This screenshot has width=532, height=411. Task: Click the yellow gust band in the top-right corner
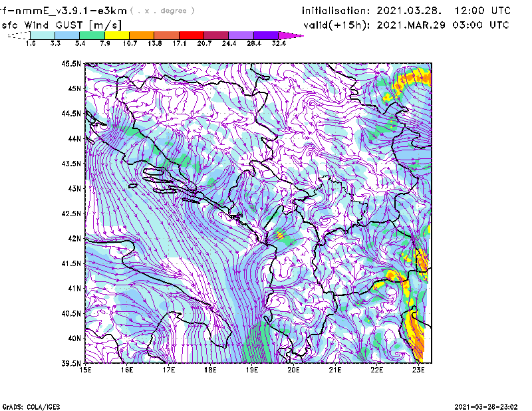[411, 81]
